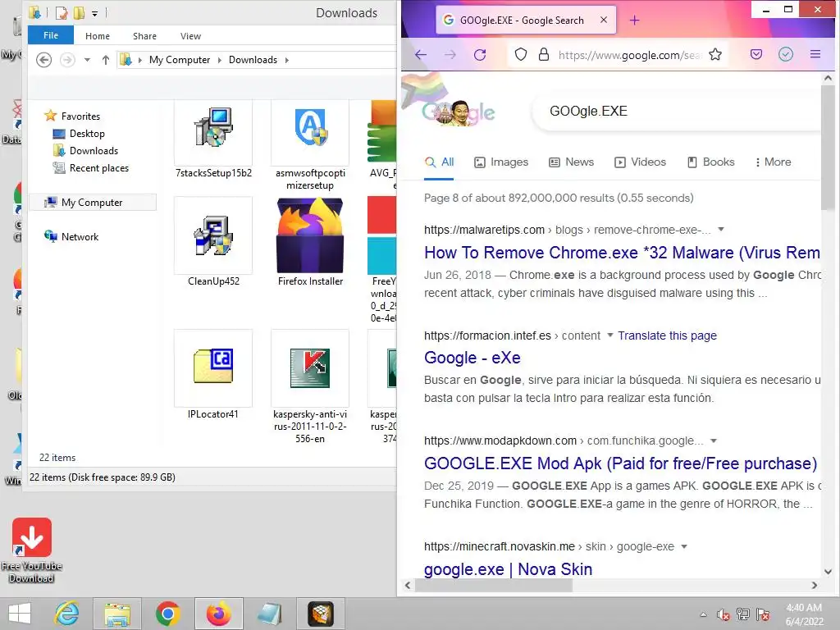Open Internet Explorer from the taskbar

pos(67,614)
